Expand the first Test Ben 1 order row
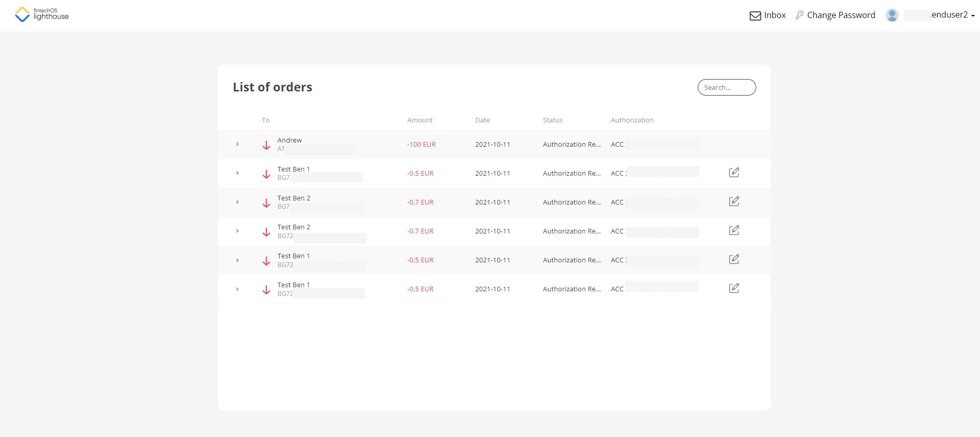This screenshot has width=980, height=437. point(237,173)
